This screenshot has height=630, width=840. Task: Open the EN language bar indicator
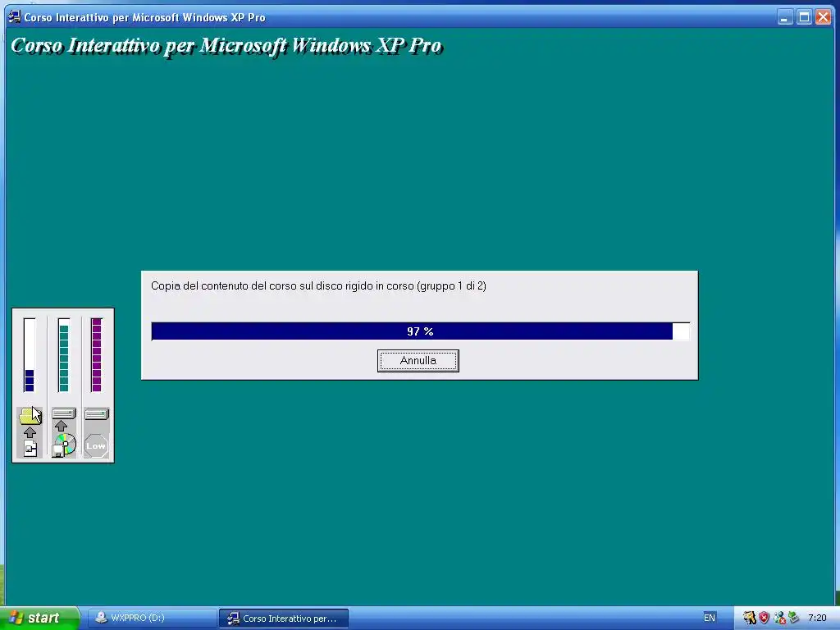[710, 618]
